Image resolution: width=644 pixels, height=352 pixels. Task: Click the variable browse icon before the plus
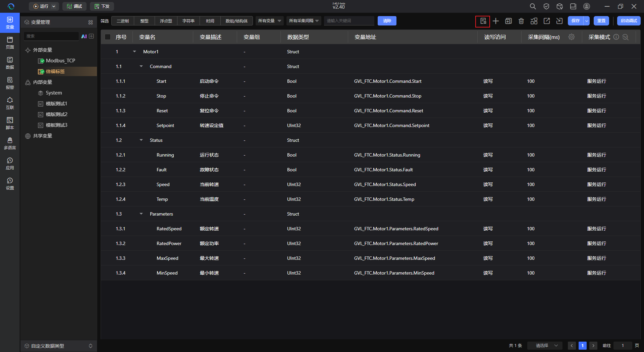tap(483, 21)
